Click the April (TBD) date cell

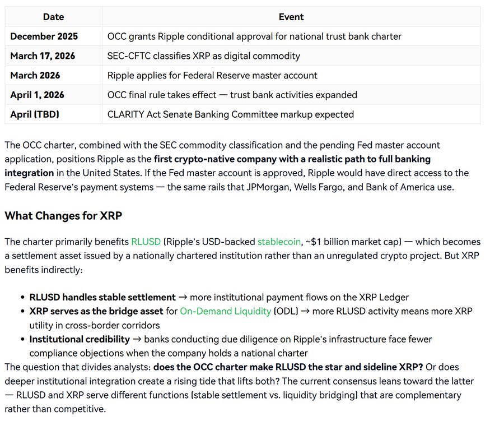point(35,114)
